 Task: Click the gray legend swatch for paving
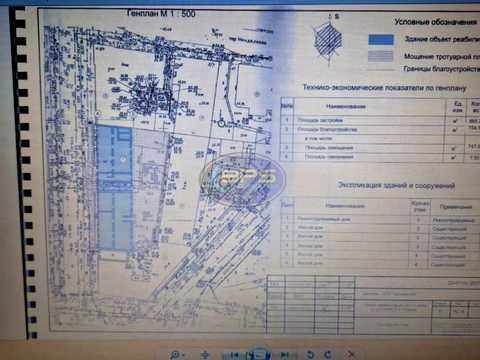pos(381,56)
